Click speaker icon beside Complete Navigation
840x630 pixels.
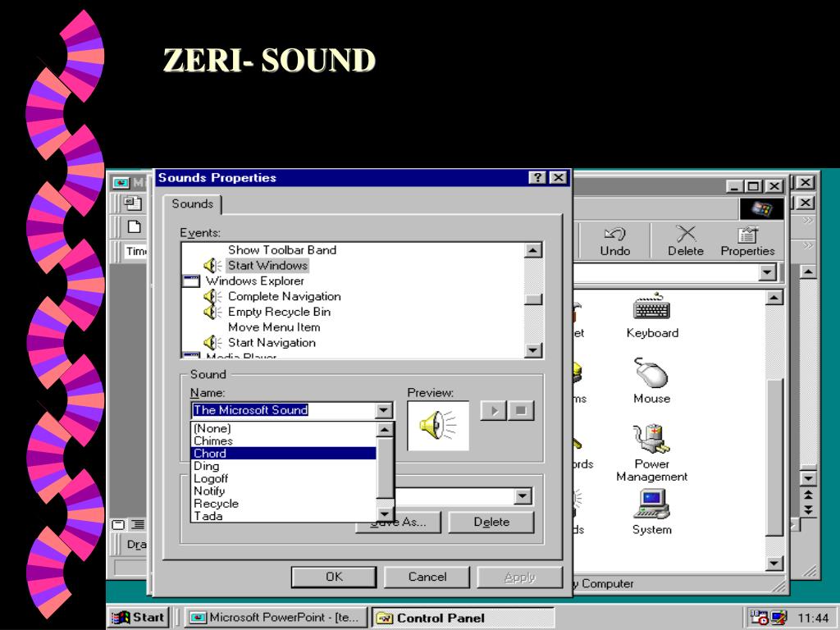(212, 296)
